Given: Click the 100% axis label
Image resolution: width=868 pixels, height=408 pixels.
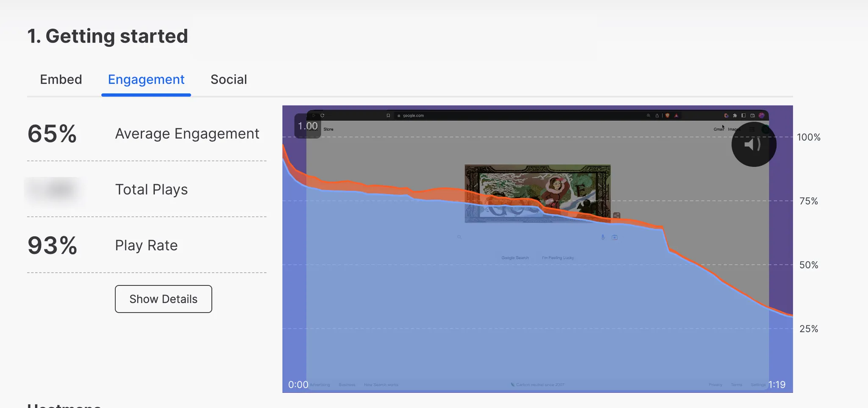Looking at the screenshot, I should (809, 137).
